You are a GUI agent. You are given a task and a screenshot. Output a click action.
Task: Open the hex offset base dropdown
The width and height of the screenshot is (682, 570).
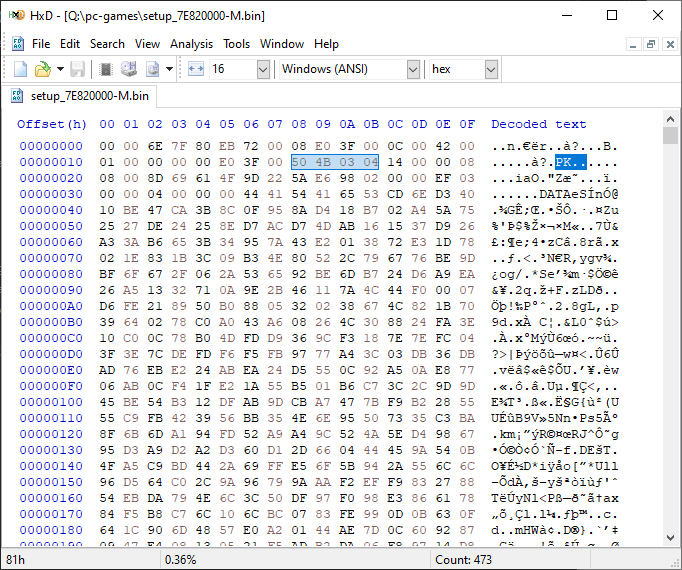pos(491,70)
